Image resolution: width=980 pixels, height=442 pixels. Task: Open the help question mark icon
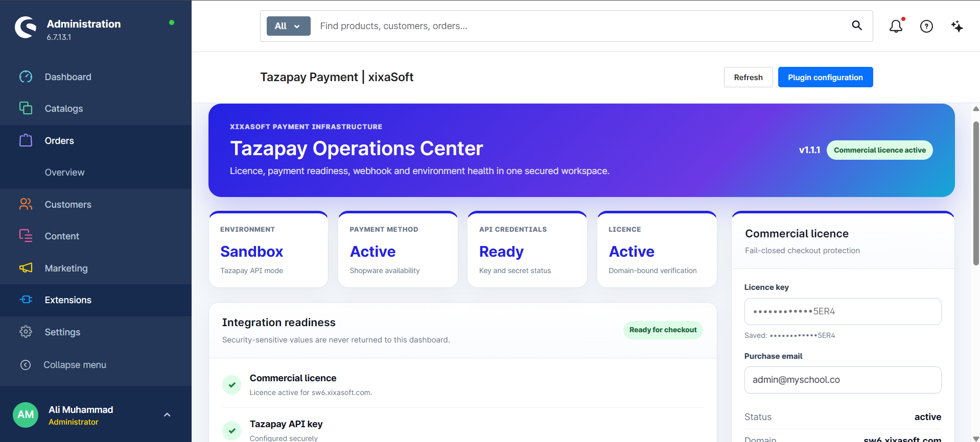[x=926, y=26]
